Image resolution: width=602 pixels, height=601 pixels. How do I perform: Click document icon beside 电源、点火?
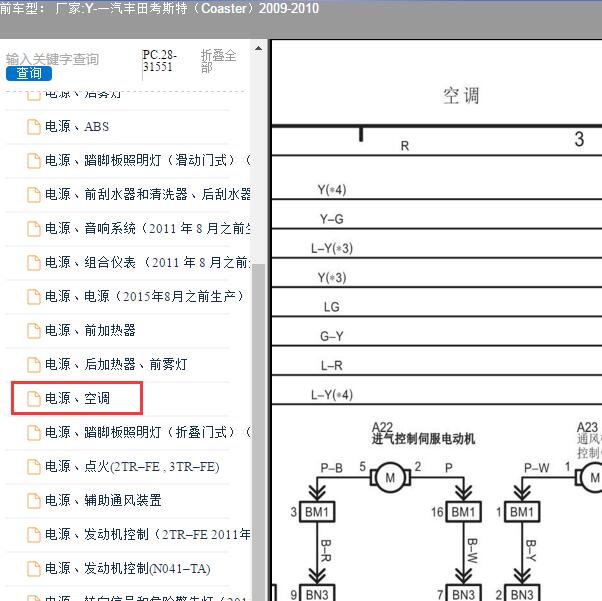(x=34, y=467)
